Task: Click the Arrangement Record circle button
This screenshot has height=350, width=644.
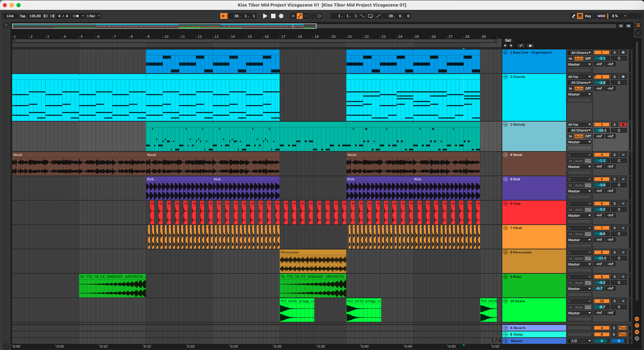Action: [281, 16]
